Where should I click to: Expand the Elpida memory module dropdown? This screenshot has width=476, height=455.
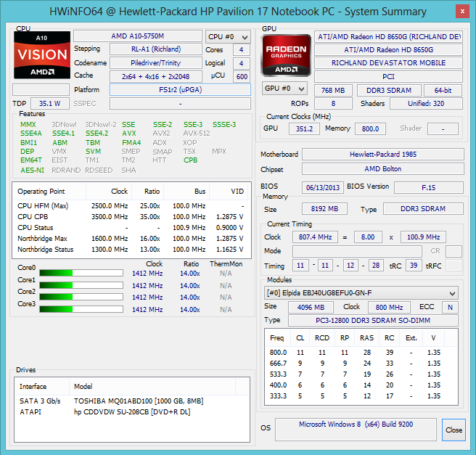(x=361, y=293)
